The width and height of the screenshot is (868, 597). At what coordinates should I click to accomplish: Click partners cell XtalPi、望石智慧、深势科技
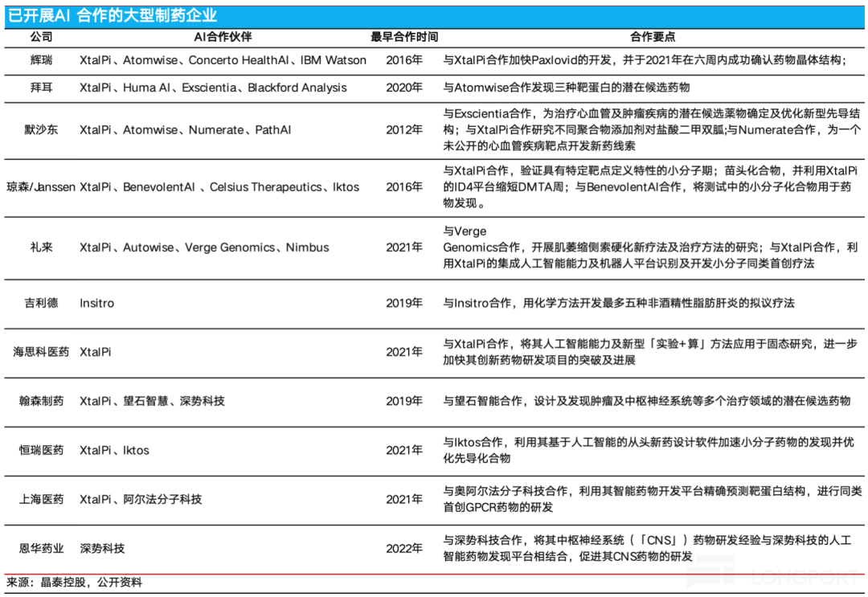coord(152,401)
